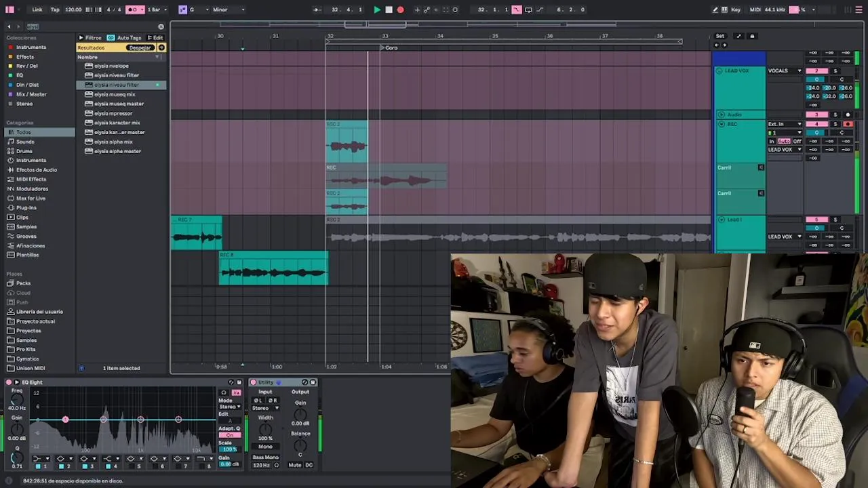Viewport: 868px width, 488px height.
Task: Toggle the pink arrangement loop switch
Action: tap(517, 9)
